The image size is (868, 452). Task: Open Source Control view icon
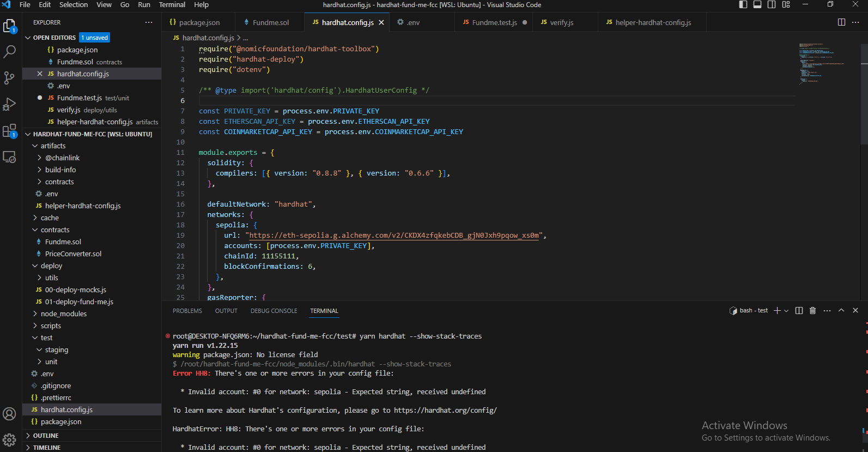pyautogui.click(x=10, y=78)
